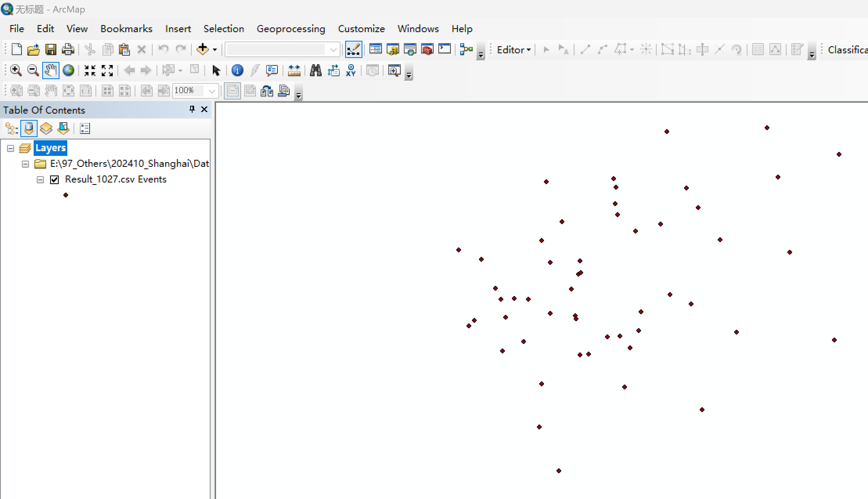868x499 pixels.
Task: Open the File menu
Action: pos(17,29)
